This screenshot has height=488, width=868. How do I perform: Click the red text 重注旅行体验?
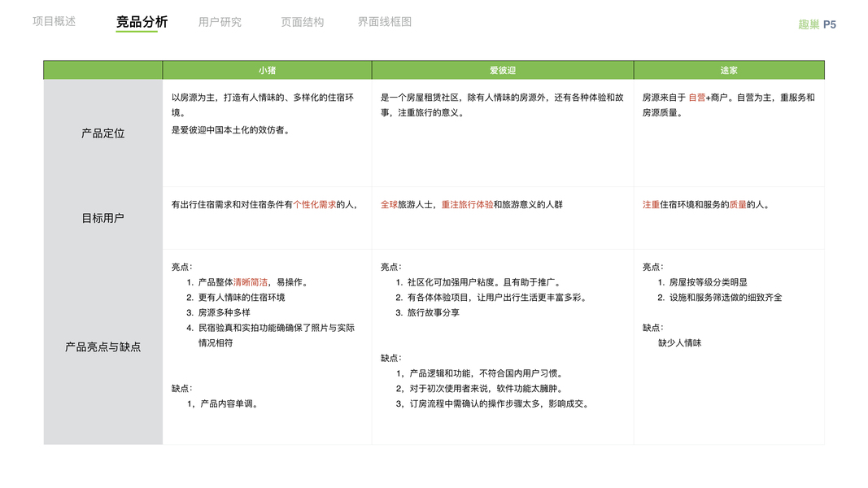[x=467, y=205]
